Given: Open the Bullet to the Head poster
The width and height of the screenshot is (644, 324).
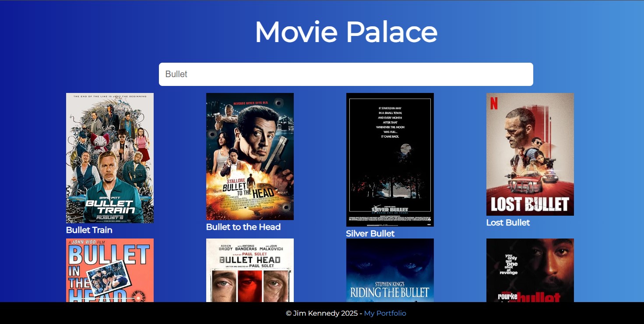Looking at the screenshot, I should pyautogui.click(x=250, y=157).
